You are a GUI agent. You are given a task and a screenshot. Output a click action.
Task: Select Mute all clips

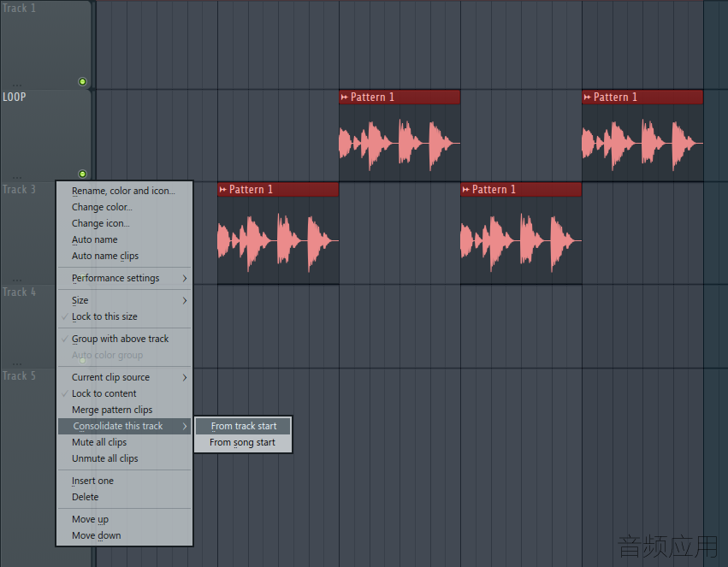123,442
